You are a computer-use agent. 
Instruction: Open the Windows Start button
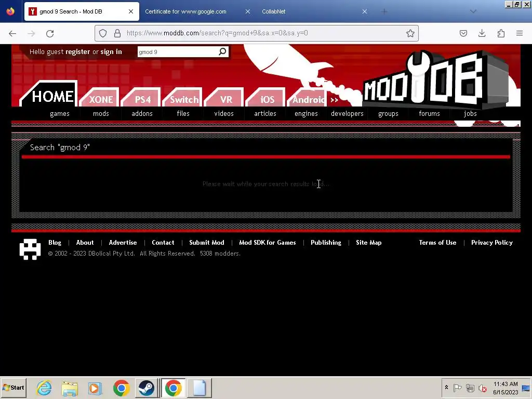pyautogui.click(x=14, y=388)
